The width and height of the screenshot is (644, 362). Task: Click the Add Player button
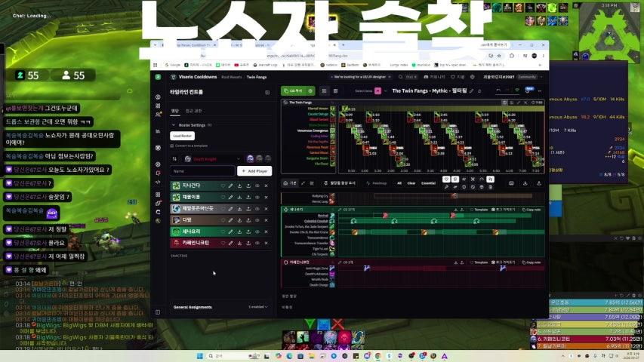254,171
